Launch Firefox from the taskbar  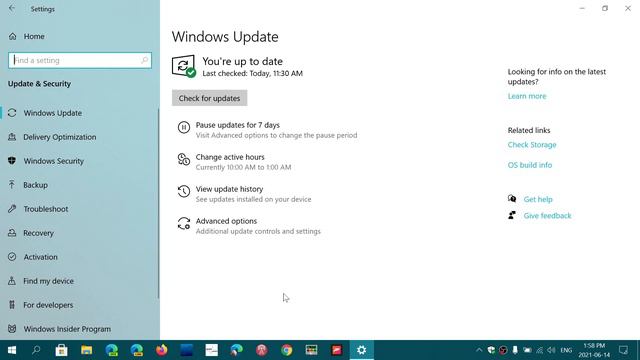(162, 350)
